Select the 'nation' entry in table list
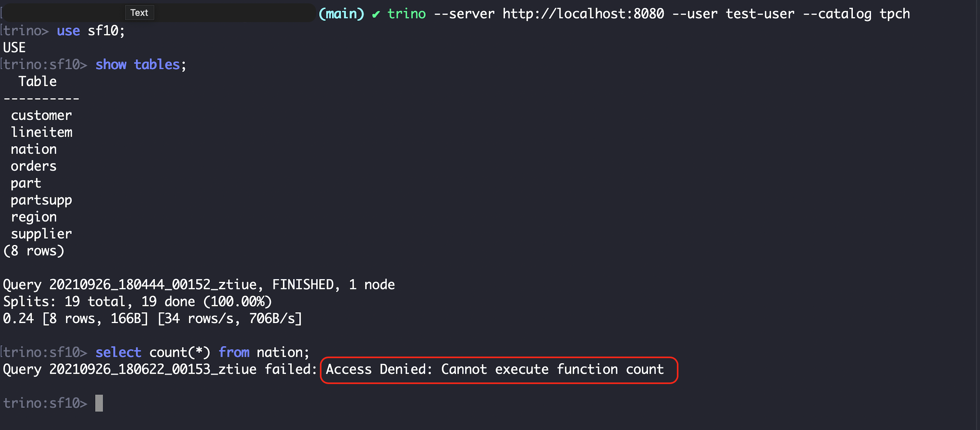 (34, 149)
